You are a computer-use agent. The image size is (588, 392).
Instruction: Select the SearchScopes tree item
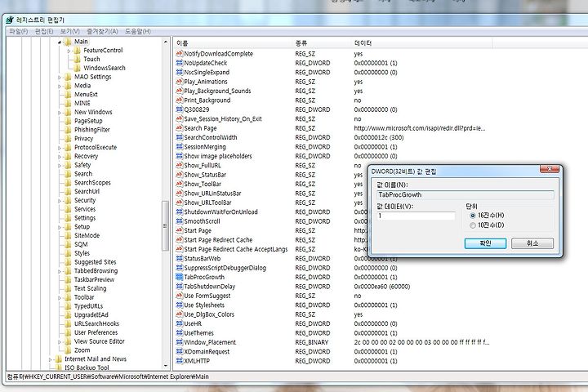point(92,183)
